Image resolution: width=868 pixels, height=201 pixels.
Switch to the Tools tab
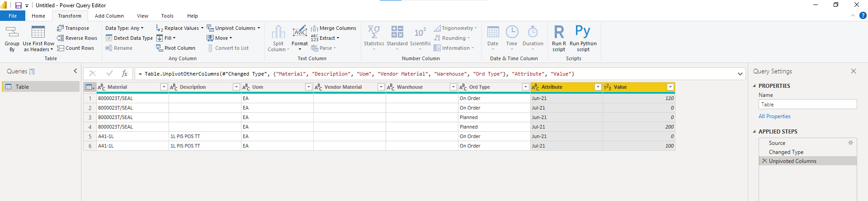(x=167, y=16)
